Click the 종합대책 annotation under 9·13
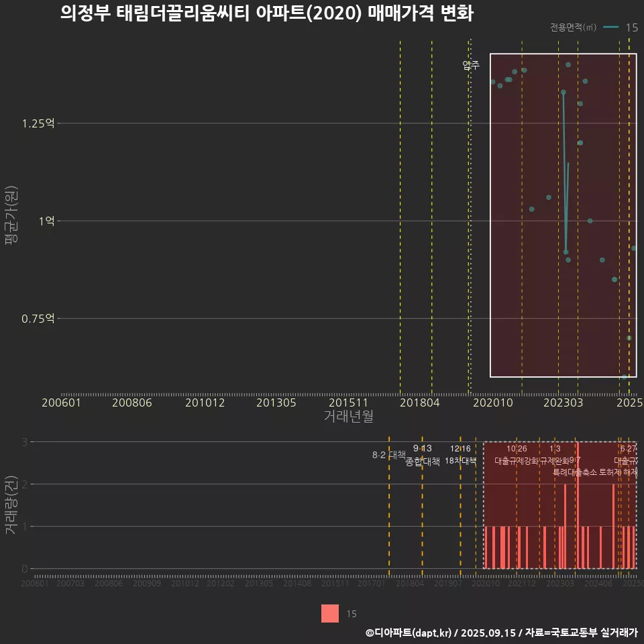Image resolution: width=644 pixels, height=644 pixels. click(423, 462)
